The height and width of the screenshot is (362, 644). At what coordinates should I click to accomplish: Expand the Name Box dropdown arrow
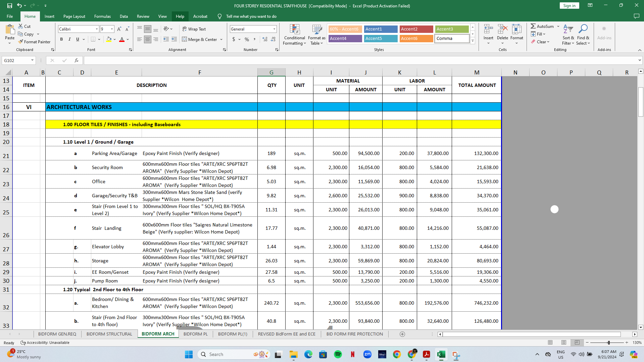pos(32,60)
